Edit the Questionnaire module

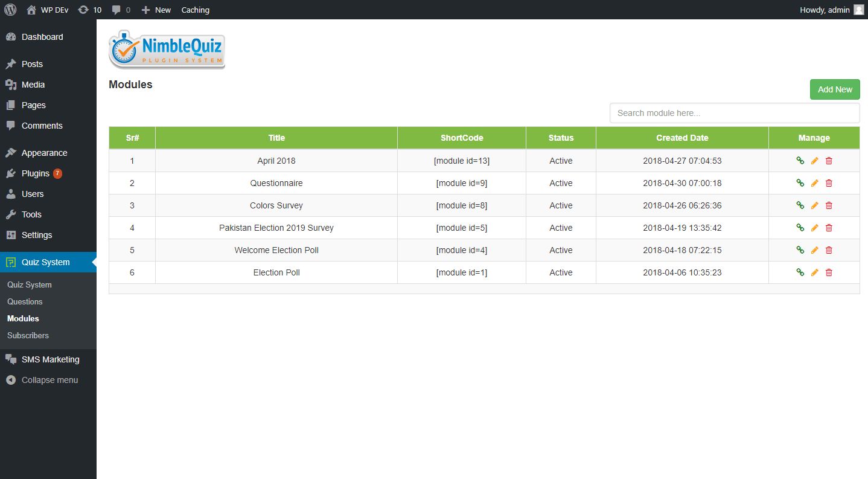pyautogui.click(x=814, y=183)
